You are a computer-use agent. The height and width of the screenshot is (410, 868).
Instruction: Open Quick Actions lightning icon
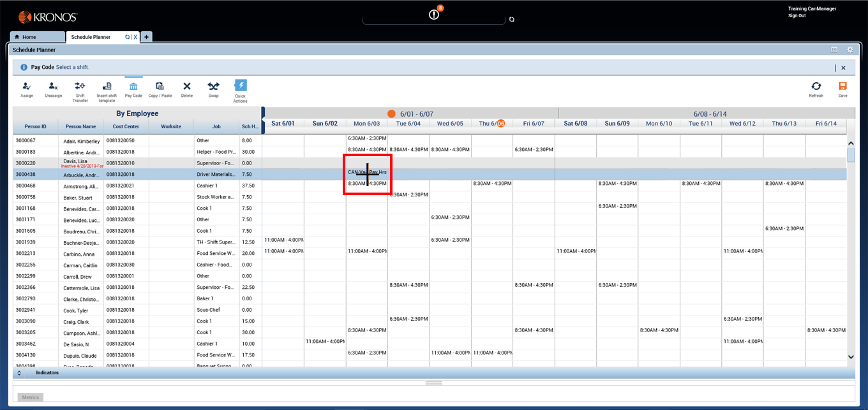(x=240, y=87)
